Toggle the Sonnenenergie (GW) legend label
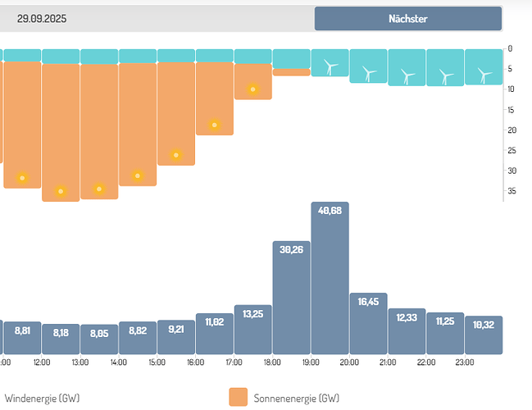This screenshot has width=532, height=410. [x=295, y=399]
